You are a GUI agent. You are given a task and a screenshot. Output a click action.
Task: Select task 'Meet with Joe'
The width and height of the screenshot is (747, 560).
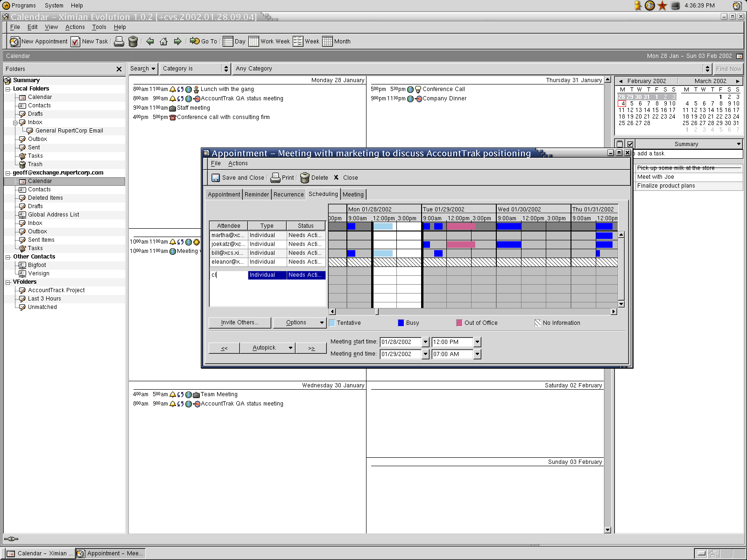pos(689,177)
